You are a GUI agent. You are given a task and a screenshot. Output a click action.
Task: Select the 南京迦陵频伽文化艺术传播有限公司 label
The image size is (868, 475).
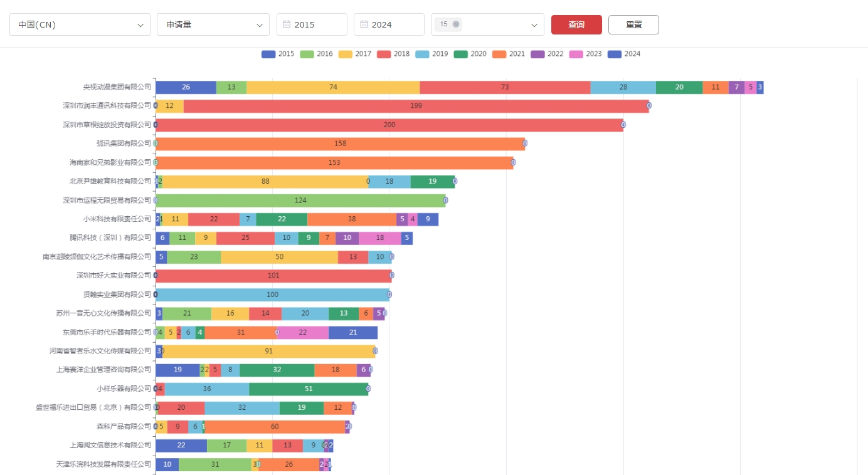tap(97, 256)
